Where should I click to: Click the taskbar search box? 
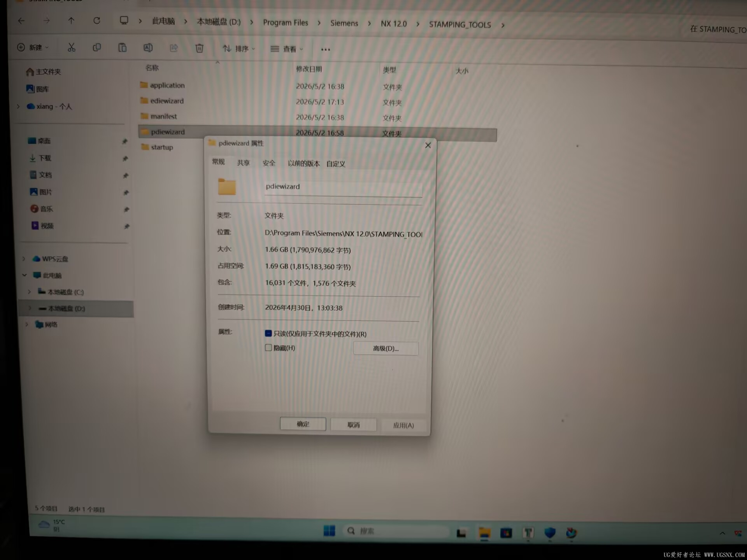pos(396,531)
